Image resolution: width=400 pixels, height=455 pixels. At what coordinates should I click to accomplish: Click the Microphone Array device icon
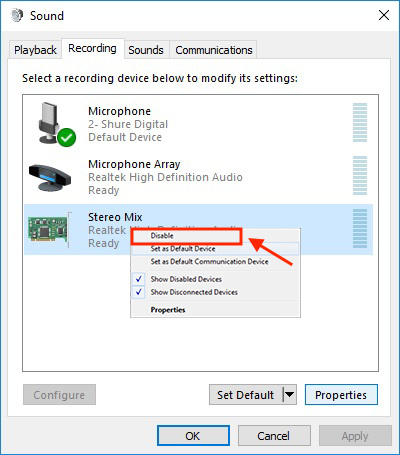pyautogui.click(x=50, y=177)
